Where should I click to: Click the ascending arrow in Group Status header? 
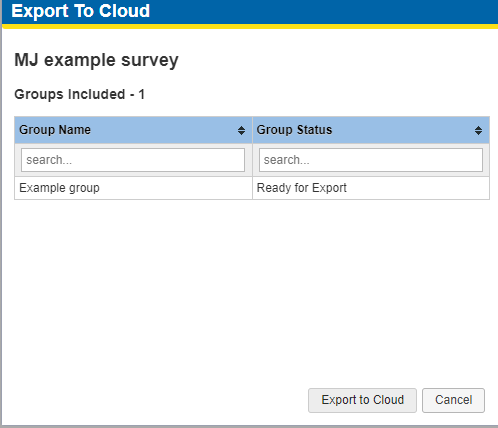click(x=478, y=128)
